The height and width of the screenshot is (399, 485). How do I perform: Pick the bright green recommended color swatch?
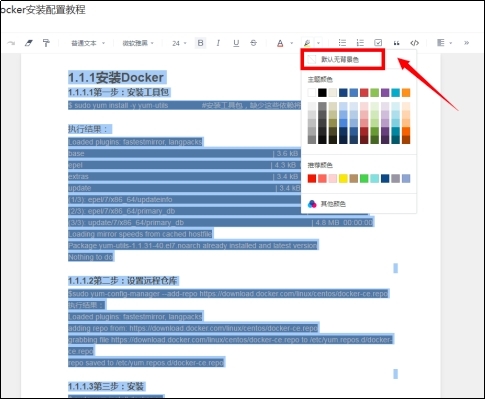(364, 178)
